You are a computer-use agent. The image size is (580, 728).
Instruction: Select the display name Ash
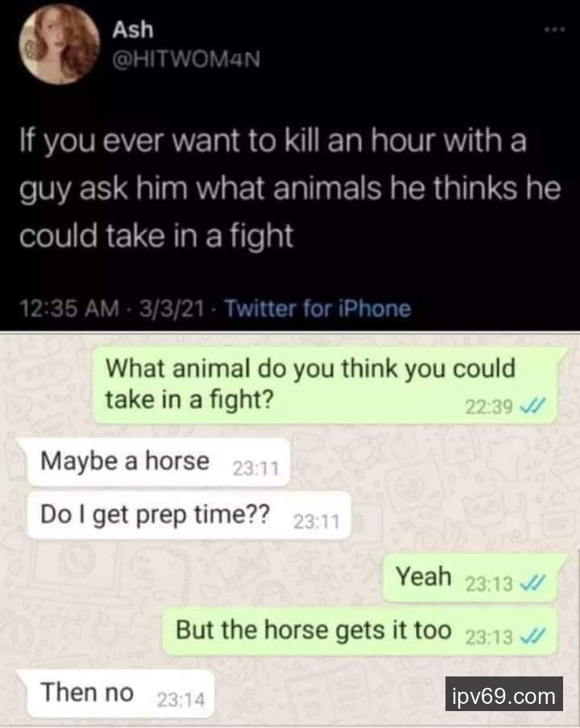click(132, 29)
